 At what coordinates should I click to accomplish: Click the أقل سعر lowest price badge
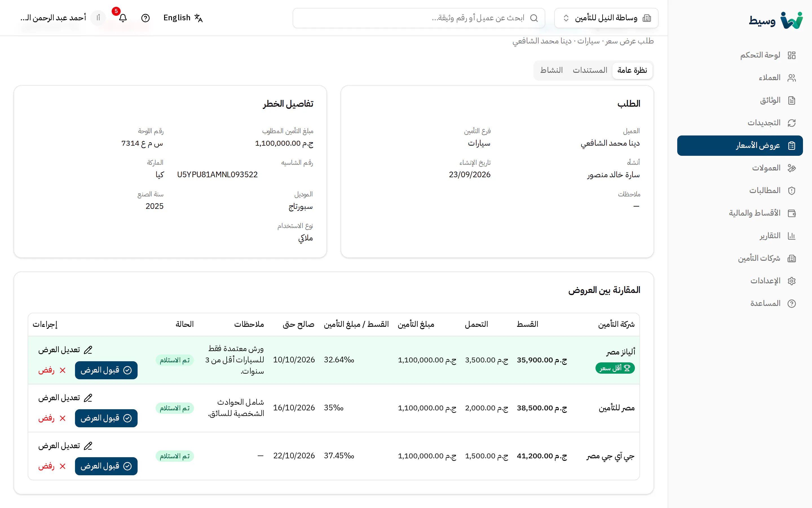coord(615,368)
